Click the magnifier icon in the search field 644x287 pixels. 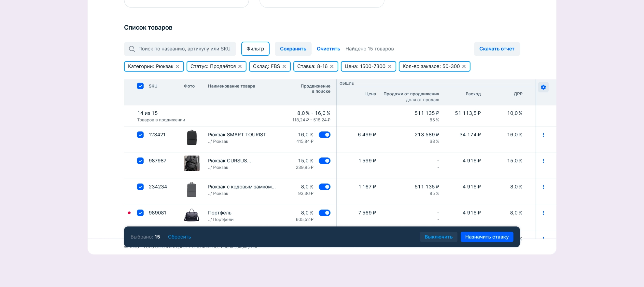[132, 49]
